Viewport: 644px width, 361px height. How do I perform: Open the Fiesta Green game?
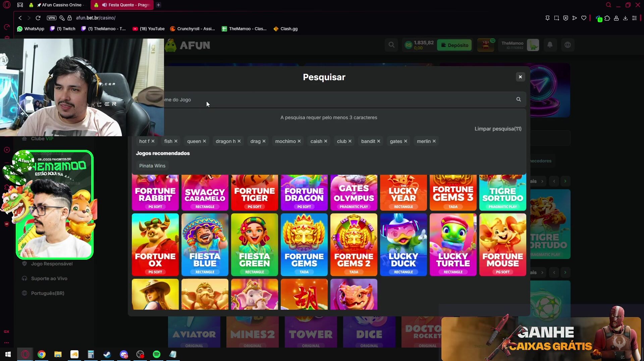pos(255,245)
